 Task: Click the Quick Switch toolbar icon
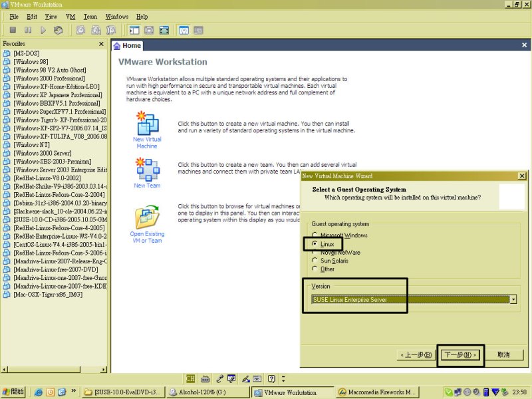point(149,30)
